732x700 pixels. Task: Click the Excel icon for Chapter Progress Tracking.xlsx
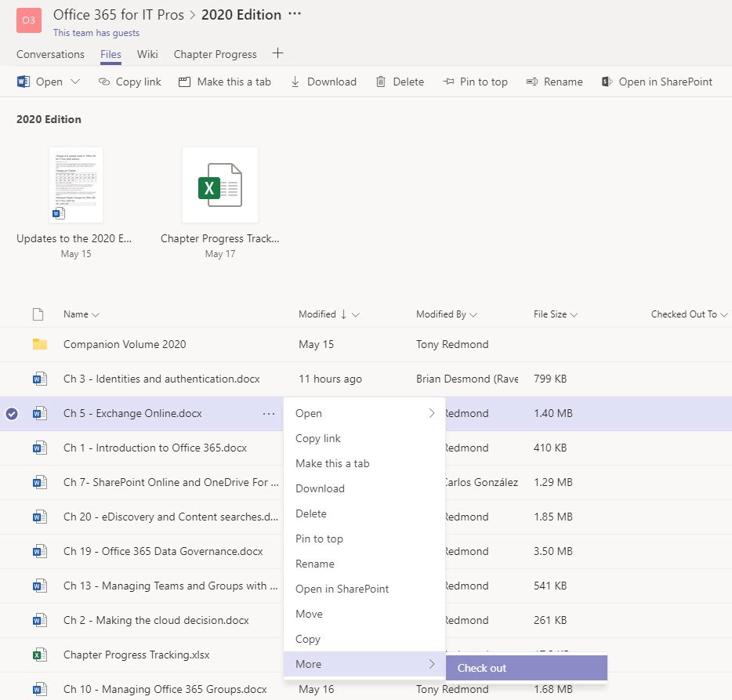pos(40,655)
